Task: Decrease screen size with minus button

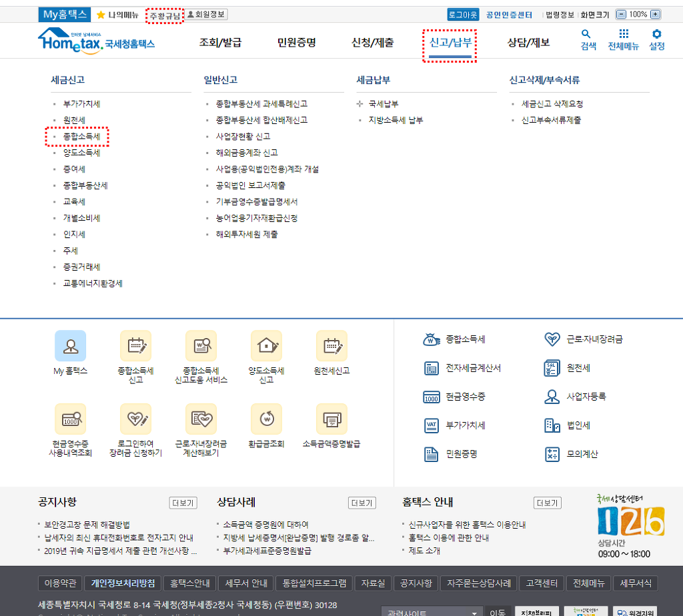Action: pyautogui.click(x=621, y=15)
